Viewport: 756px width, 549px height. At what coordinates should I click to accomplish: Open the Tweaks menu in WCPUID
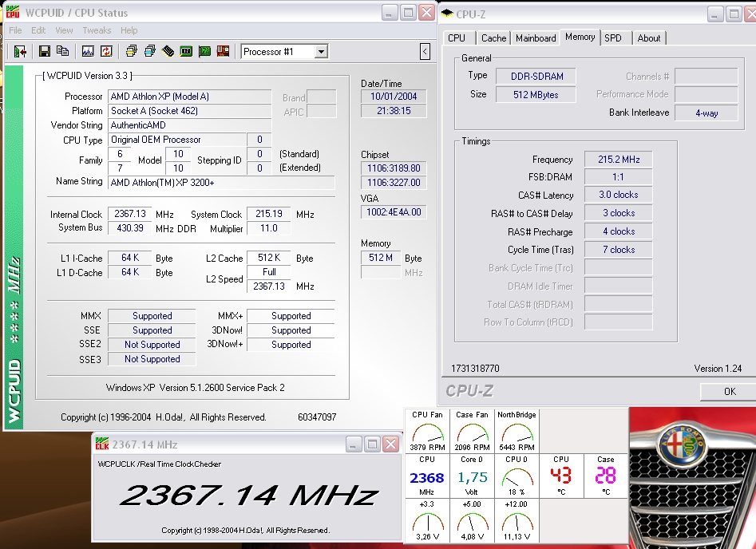[x=96, y=30]
